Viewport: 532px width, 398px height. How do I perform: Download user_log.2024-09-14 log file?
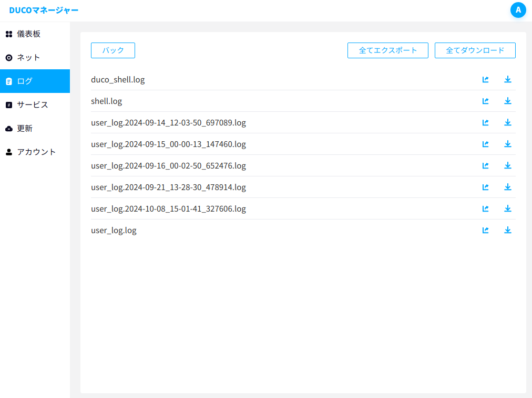508,122
